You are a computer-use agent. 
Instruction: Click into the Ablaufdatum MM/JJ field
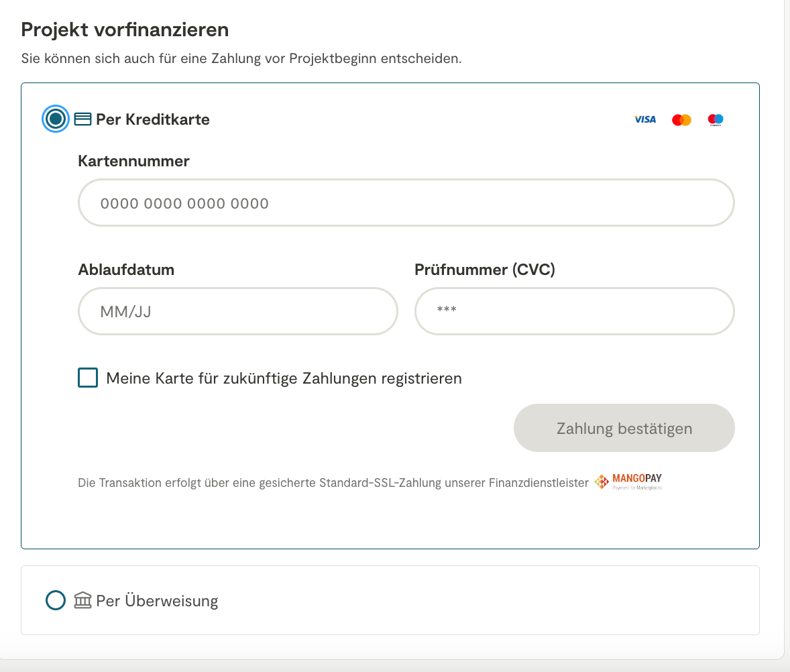coord(237,311)
